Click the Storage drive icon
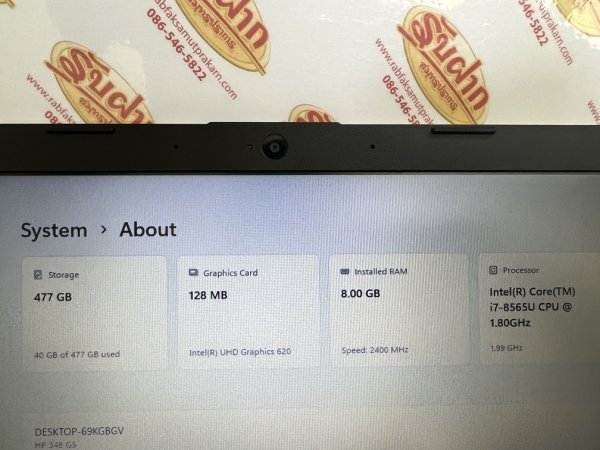 pyautogui.click(x=38, y=275)
